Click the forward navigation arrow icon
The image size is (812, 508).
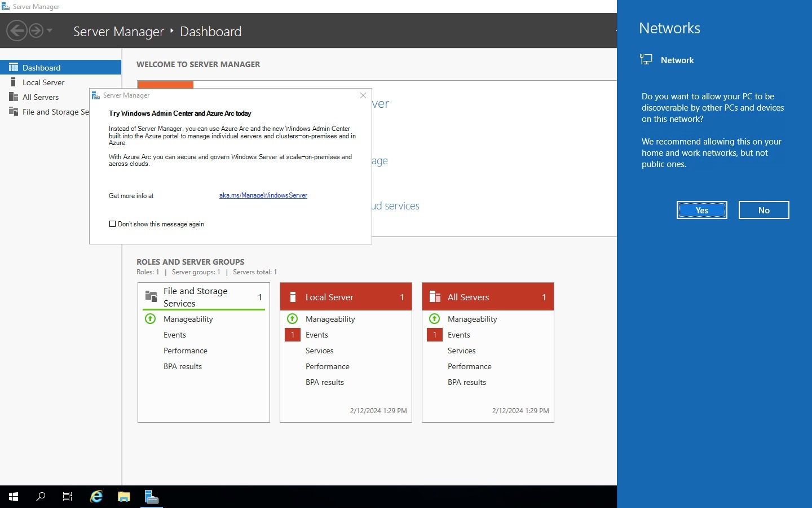36,30
